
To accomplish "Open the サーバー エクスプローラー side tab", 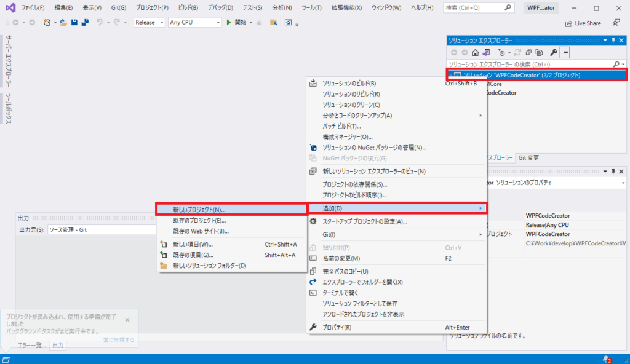I will (x=8, y=61).
